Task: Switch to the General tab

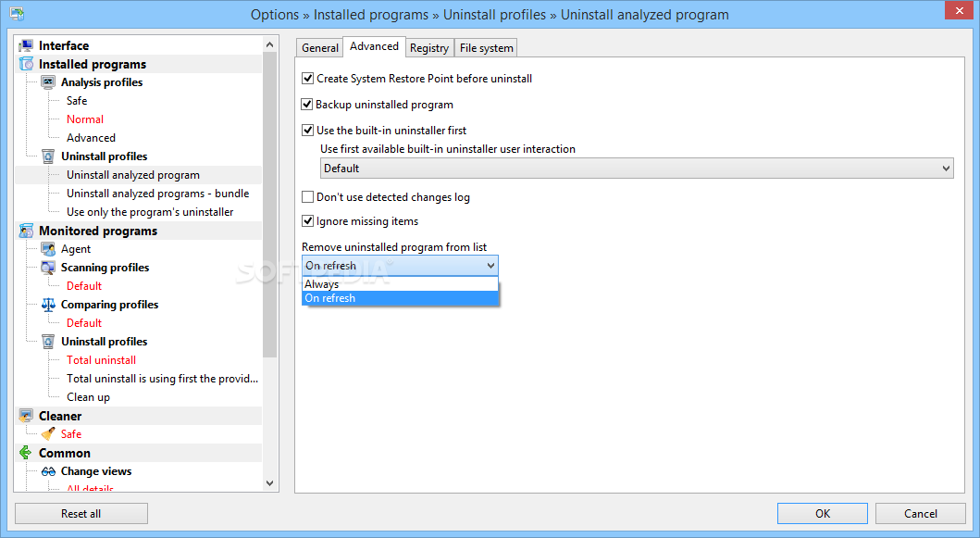Action: point(320,48)
